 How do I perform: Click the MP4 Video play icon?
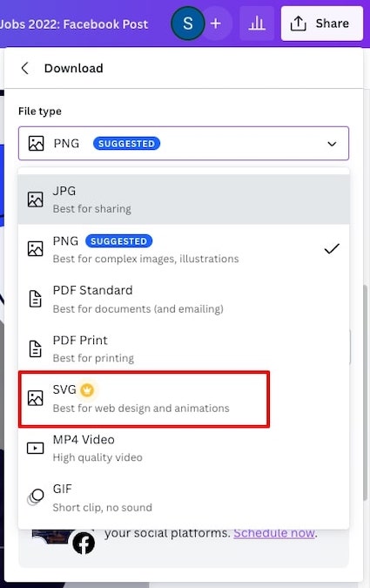tap(35, 448)
